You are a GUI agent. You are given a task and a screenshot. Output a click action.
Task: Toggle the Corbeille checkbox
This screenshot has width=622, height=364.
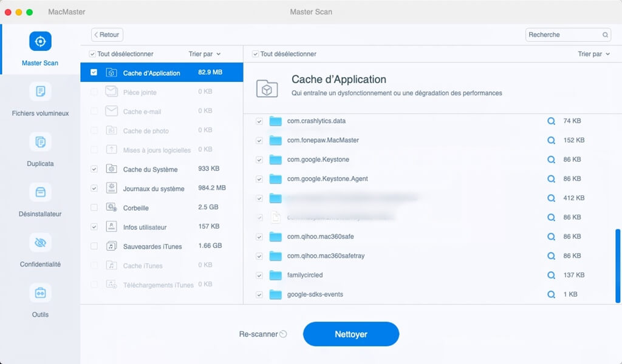(94, 207)
